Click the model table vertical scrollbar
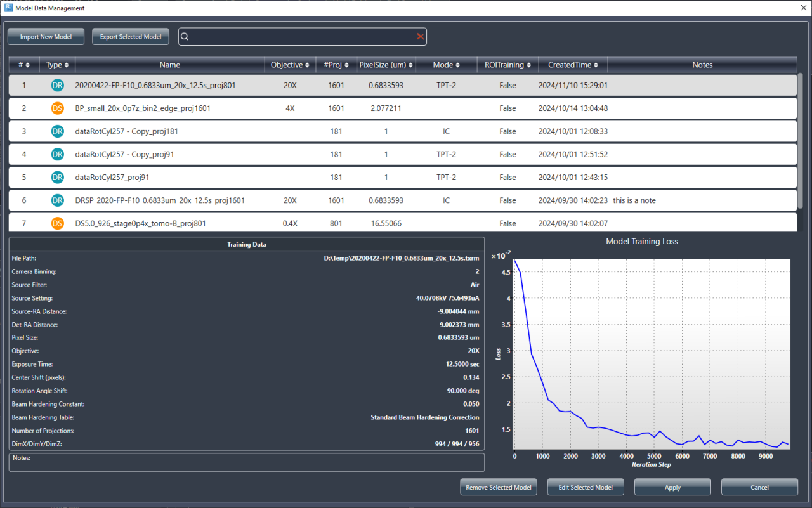Screen dimensions: 812x508 click(x=799, y=140)
